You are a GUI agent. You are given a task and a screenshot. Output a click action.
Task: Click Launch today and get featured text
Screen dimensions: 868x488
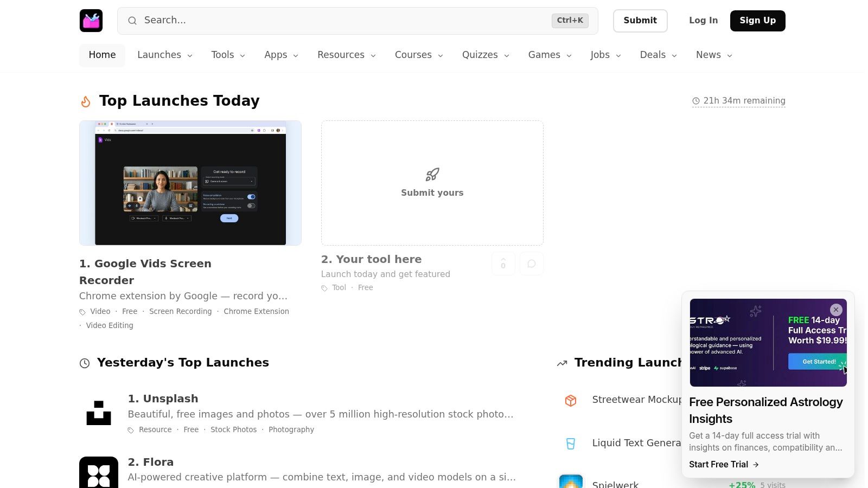386,274
